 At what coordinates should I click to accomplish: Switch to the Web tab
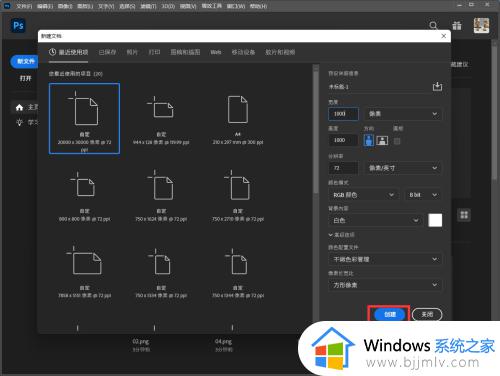click(216, 52)
